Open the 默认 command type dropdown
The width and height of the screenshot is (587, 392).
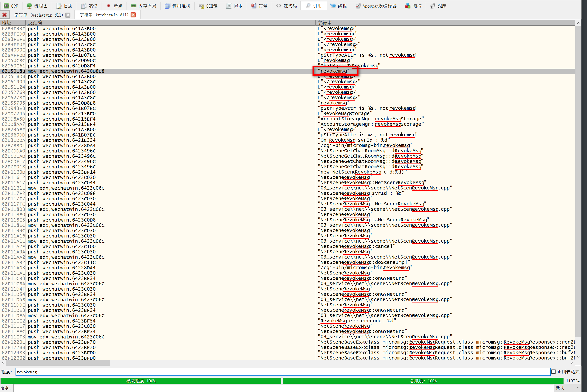[x=567, y=388]
